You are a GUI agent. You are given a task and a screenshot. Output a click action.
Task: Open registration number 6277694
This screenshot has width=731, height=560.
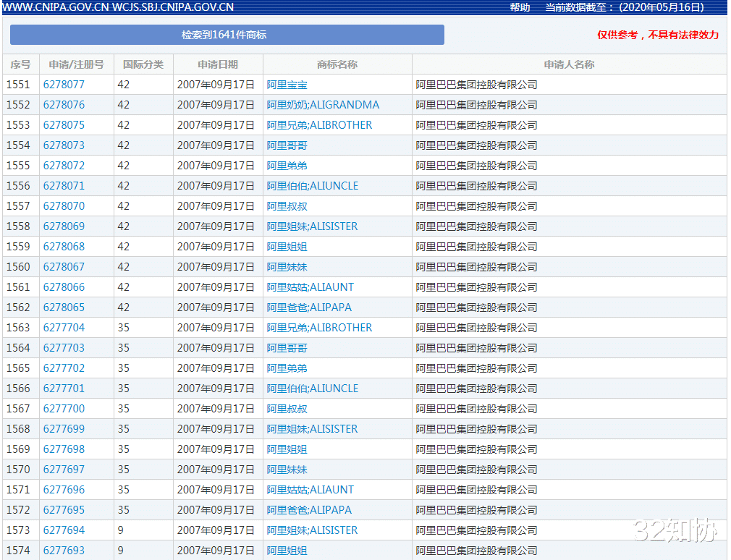[x=64, y=530]
